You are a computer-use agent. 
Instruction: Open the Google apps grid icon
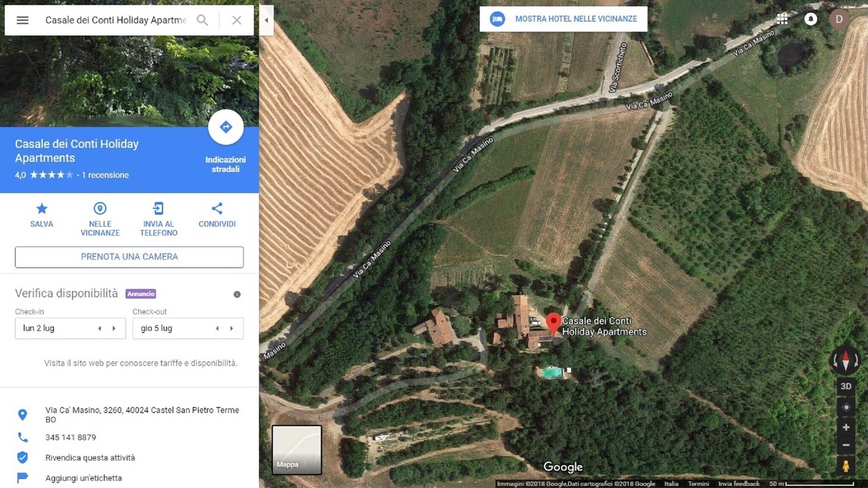tap(782, 19)
